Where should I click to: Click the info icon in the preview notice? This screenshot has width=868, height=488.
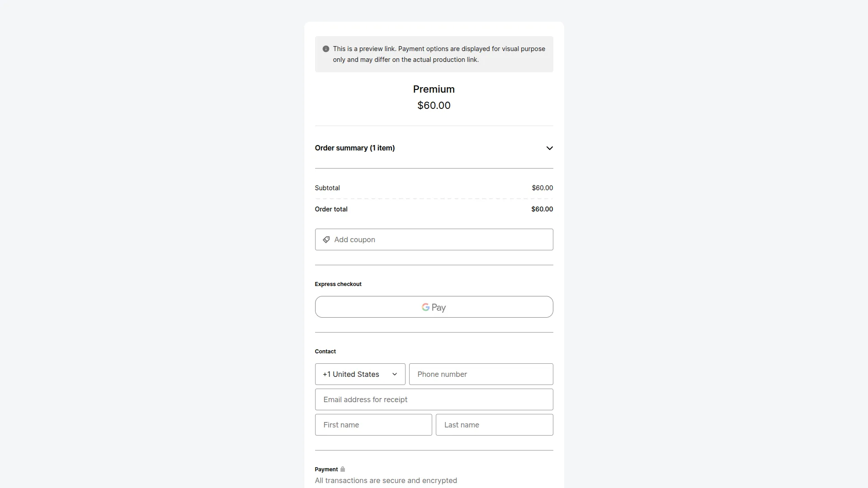tap(325, 49)
